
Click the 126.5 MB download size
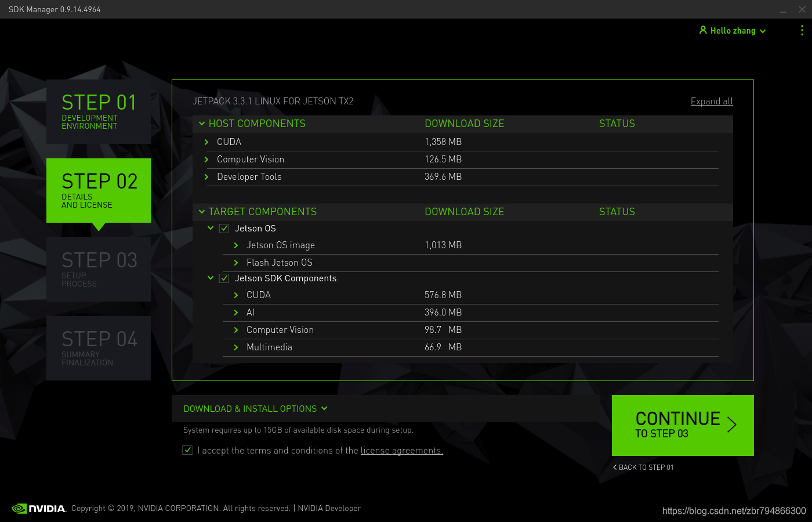tap(443, 159)
